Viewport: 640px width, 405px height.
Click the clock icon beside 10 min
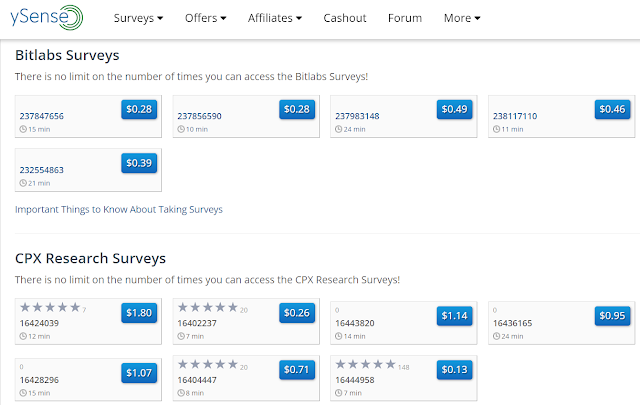181,129
